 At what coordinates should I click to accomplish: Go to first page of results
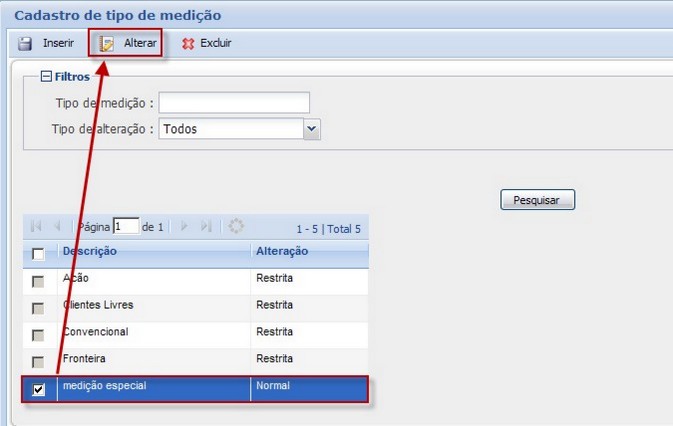tap(36, 227)
